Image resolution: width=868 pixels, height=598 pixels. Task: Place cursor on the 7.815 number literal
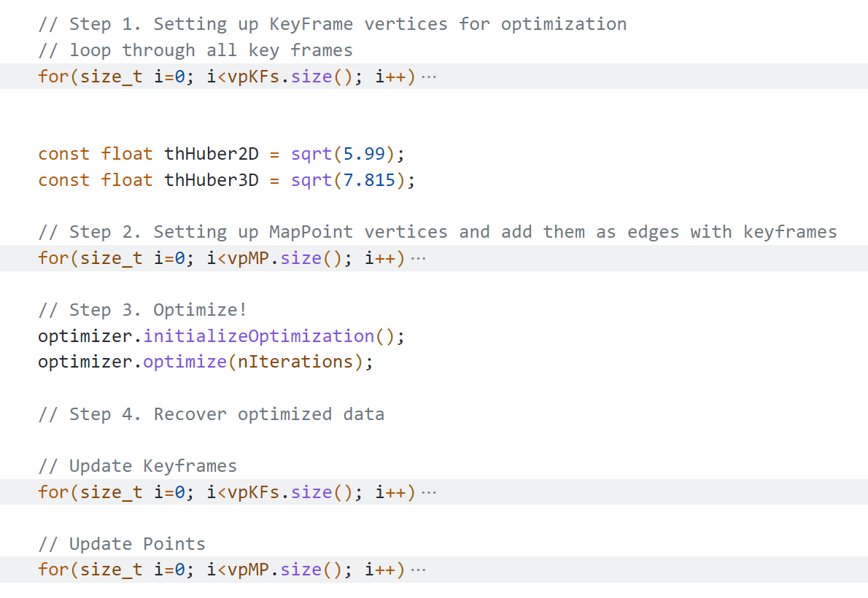[x=370, y=180]
